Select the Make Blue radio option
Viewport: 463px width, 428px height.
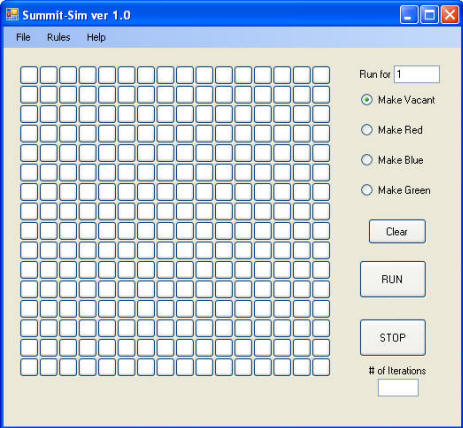coord(367,160)
